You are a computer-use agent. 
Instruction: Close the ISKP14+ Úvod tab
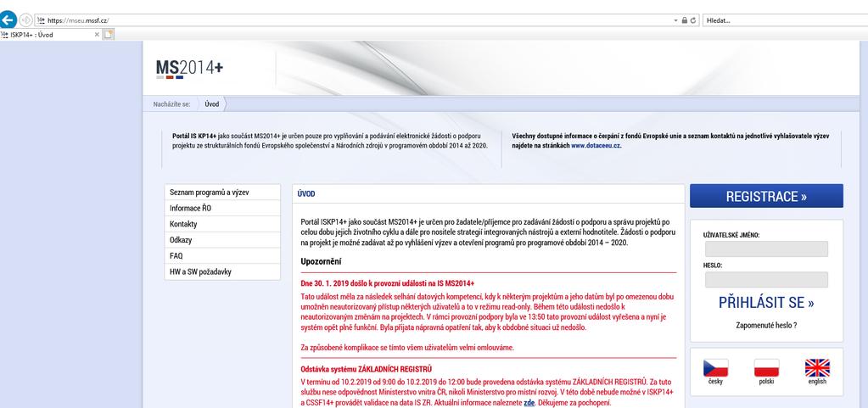(97, 34)
